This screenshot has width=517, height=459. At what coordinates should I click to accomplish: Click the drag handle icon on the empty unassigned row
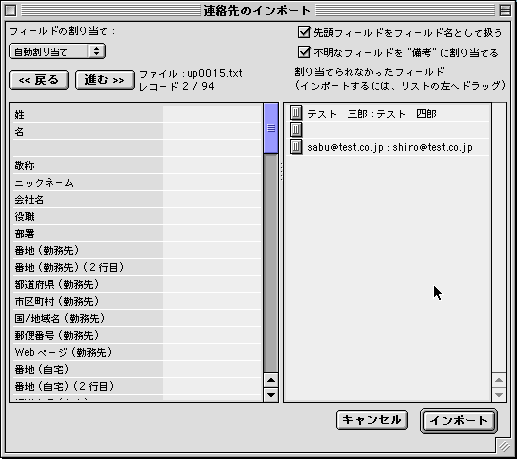296,130
